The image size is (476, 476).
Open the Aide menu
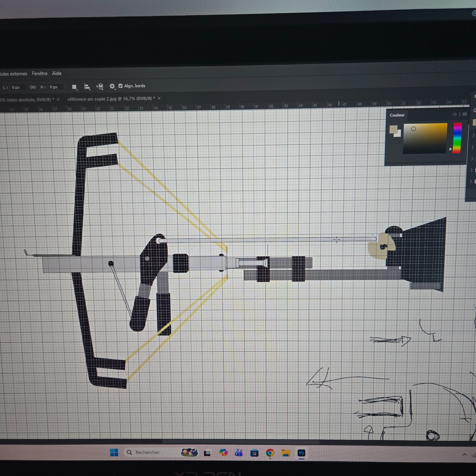coord(57,73)
